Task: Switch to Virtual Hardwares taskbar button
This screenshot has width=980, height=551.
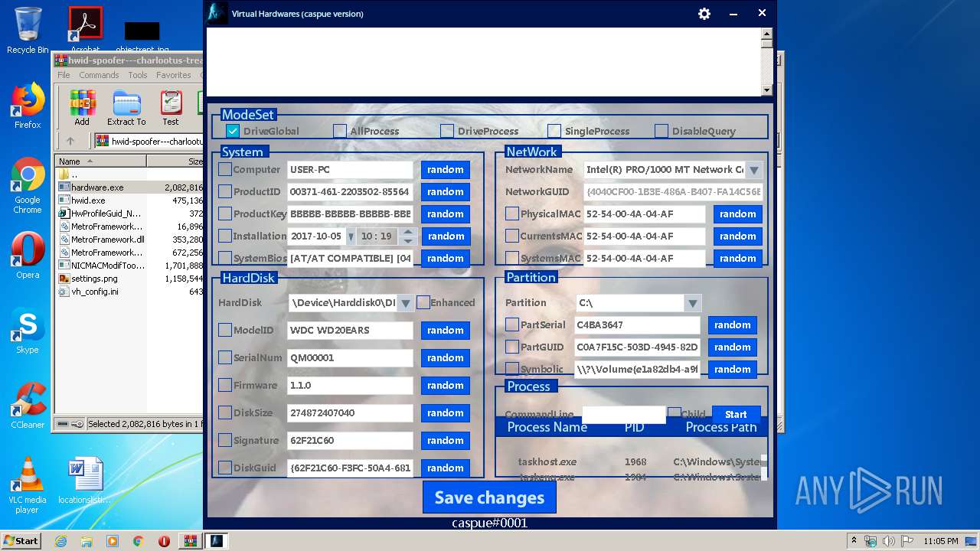Action: (x=217, y=541)
